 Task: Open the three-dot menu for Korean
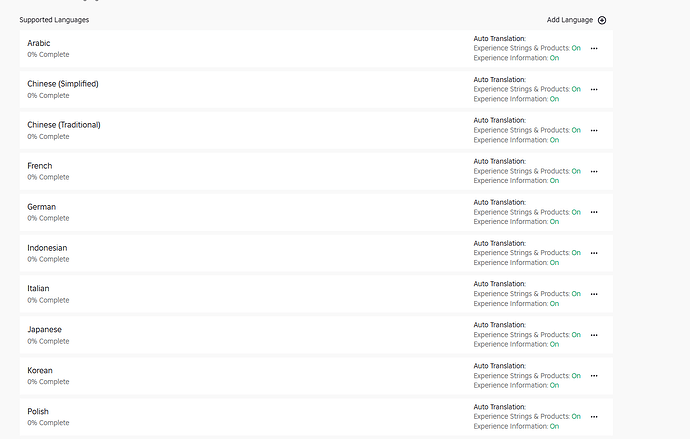(x=594, y=376)
